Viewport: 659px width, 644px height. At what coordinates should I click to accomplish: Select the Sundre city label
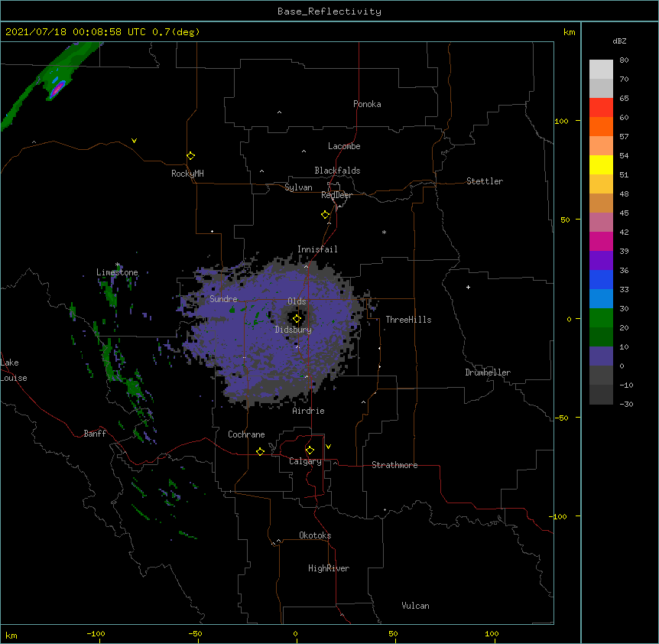223,299
